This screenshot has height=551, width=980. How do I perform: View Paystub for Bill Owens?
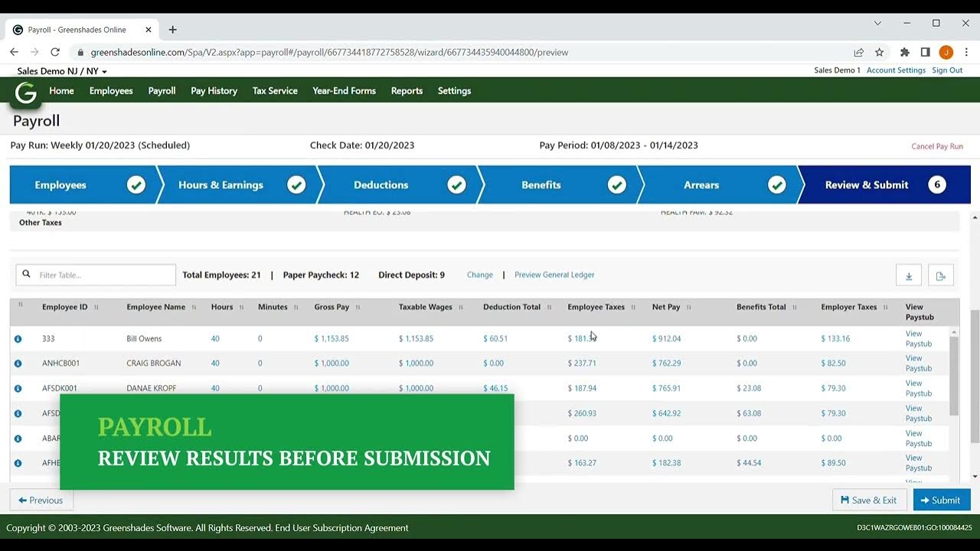click(x=918, y=339)
